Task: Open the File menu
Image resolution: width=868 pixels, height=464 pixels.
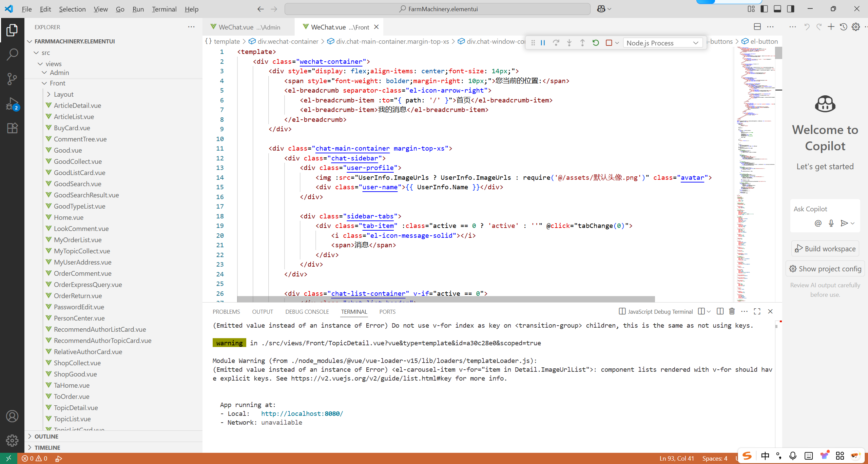Action: pos(26,9)
